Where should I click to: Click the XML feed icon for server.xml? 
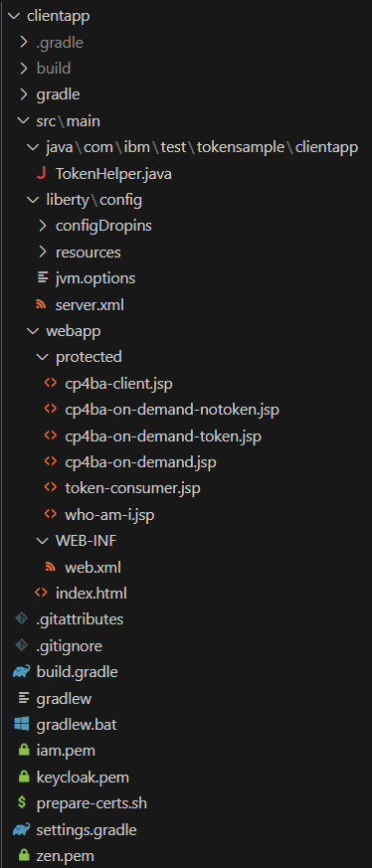[41, 304]
